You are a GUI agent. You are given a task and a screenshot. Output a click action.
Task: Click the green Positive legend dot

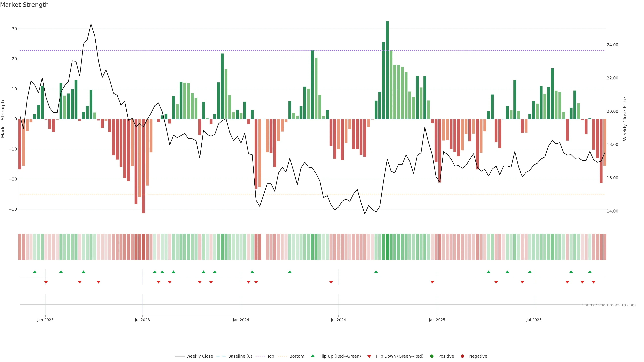[432, 356]
